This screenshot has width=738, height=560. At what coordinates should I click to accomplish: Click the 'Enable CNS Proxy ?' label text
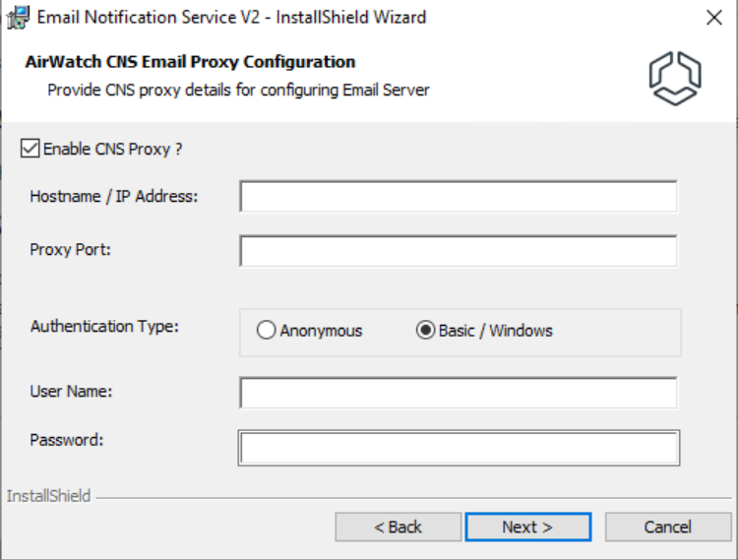[112, 149]
